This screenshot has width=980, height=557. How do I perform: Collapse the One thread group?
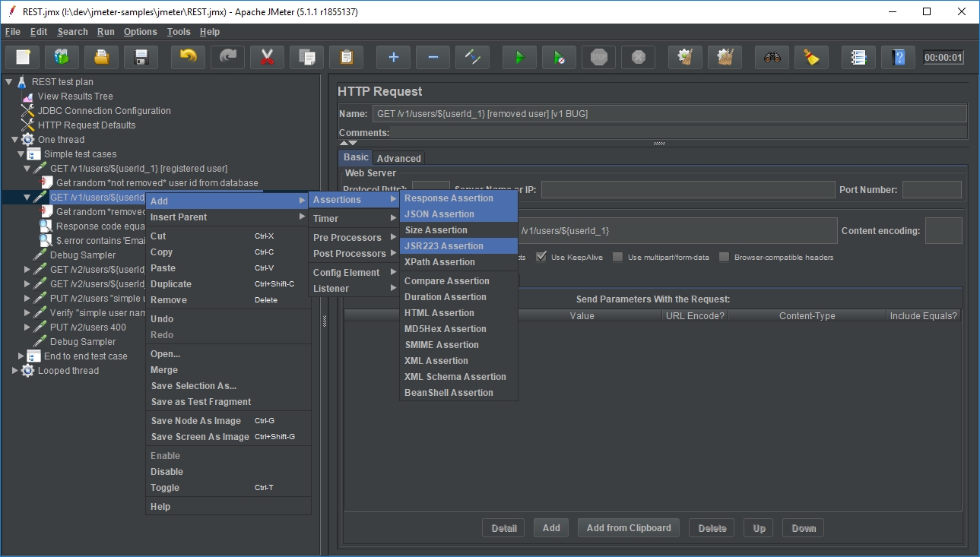pyautogui.click(x=14, y=140)
